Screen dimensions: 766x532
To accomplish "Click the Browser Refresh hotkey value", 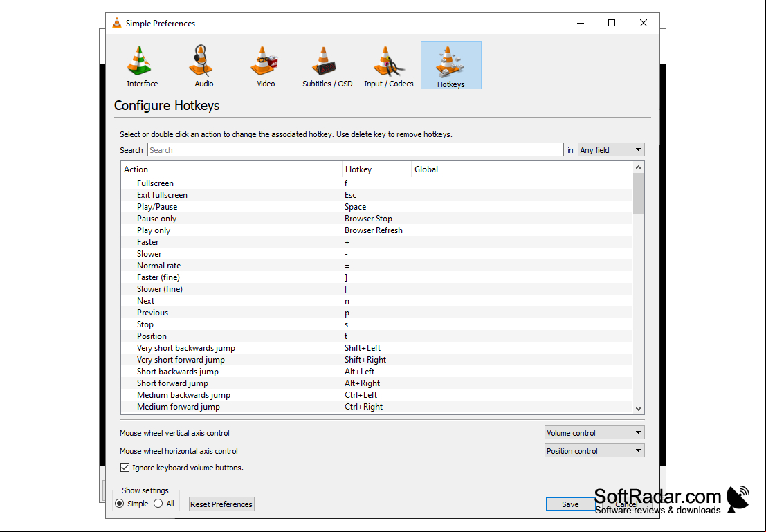I will [x=373, y=230].
